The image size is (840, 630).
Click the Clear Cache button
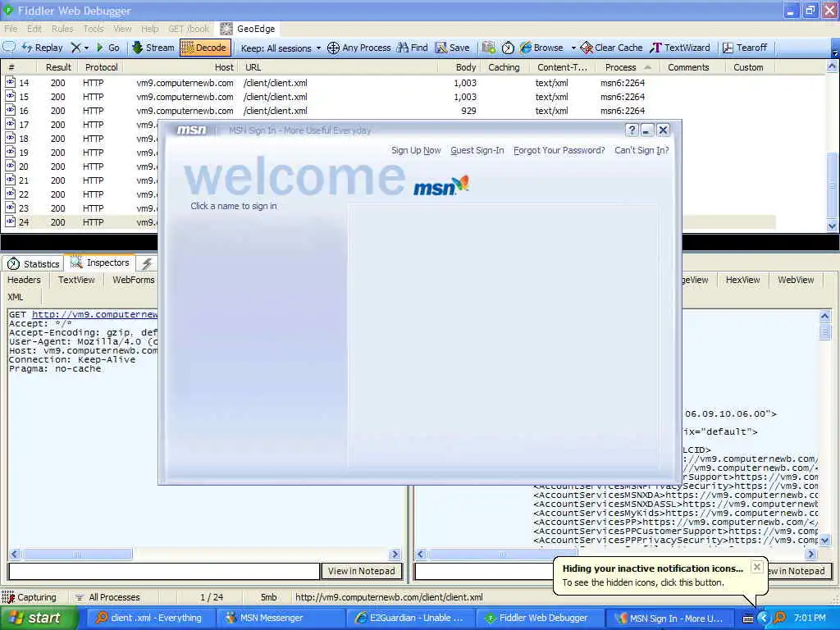click(x=611, y=48)
